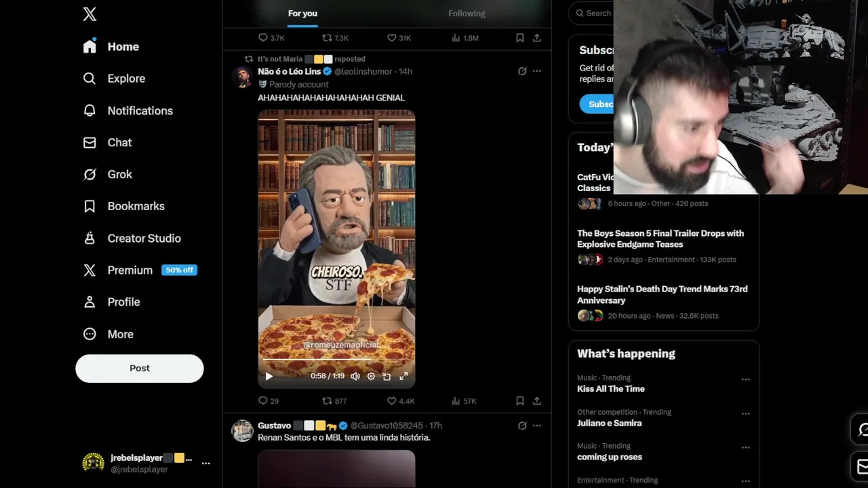868x488 pixels.
Task: Open Stalin's Death Day trend story
Action: pos(663,302)
